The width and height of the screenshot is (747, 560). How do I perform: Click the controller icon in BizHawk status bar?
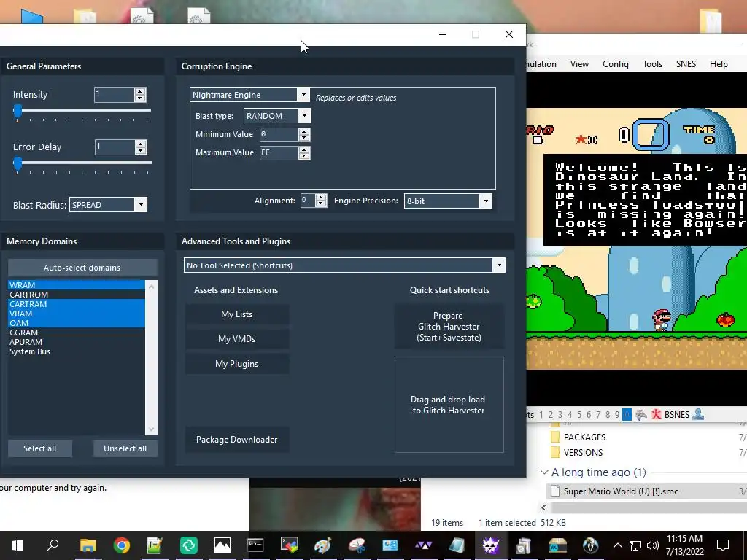click(x=641, y=415)
